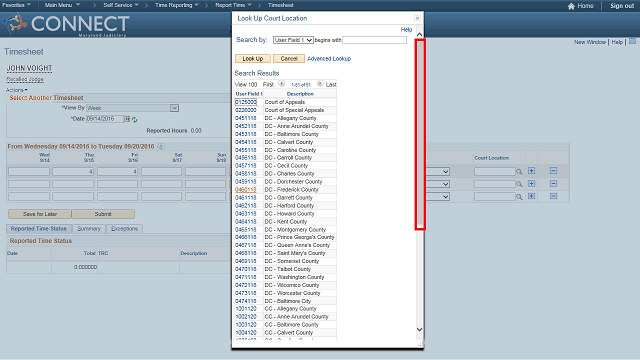Click the Timesheet breadcrumb item
Viewport: 640px width, 360px height.
click(x=280, y=5)
